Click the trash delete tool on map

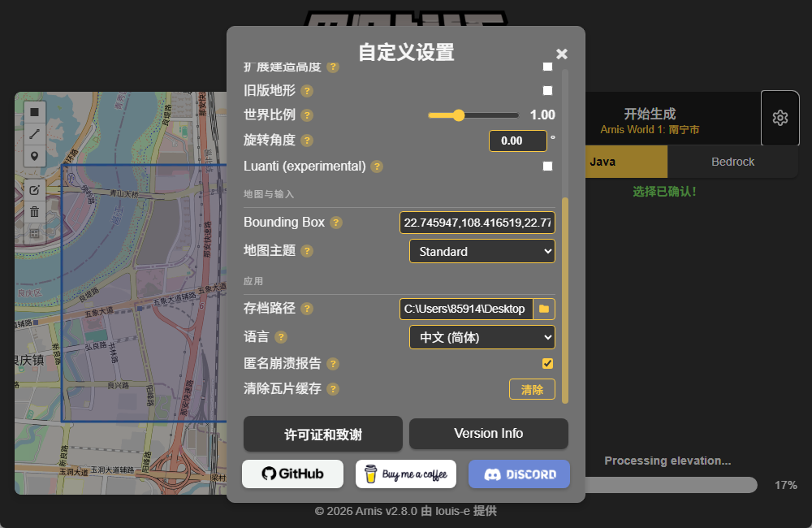click(35, 212)
